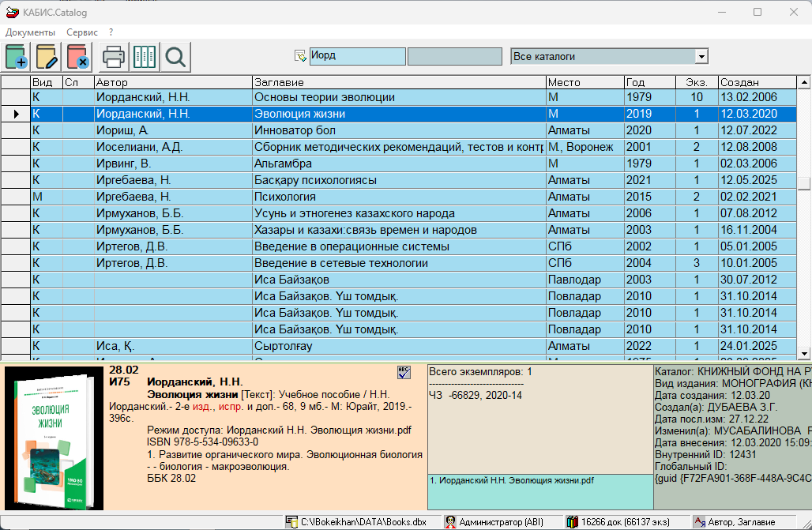Toggle the ABC spell-check checkbox icon
Viewport: 812px width, 530px height.
tap(404, 372)
